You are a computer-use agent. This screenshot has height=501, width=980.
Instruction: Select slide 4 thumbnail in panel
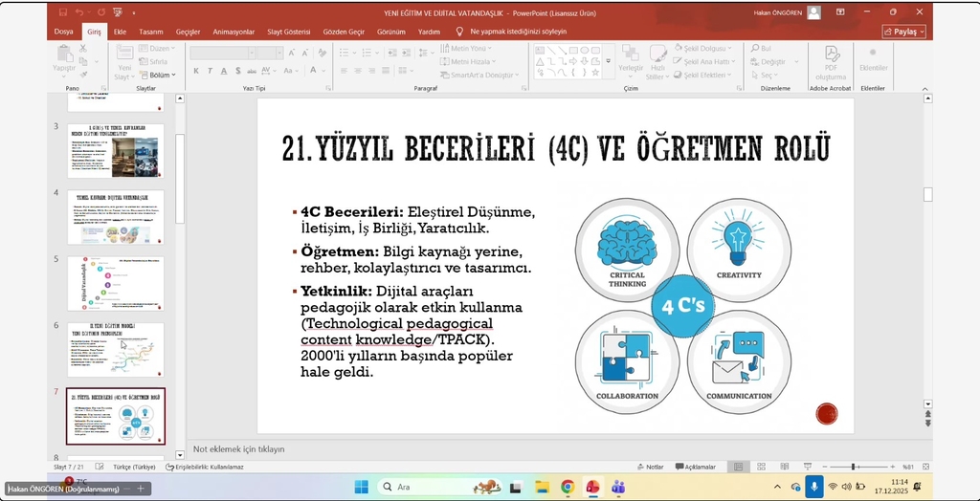[x=116, y=217]
